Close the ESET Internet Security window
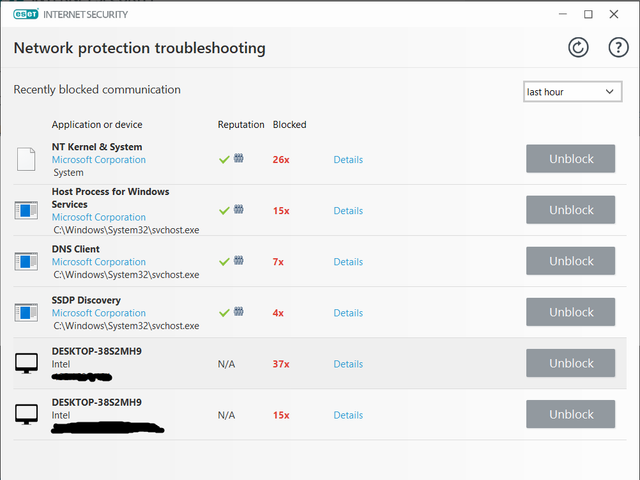The image size is (640, 480). tap(613, 14)
